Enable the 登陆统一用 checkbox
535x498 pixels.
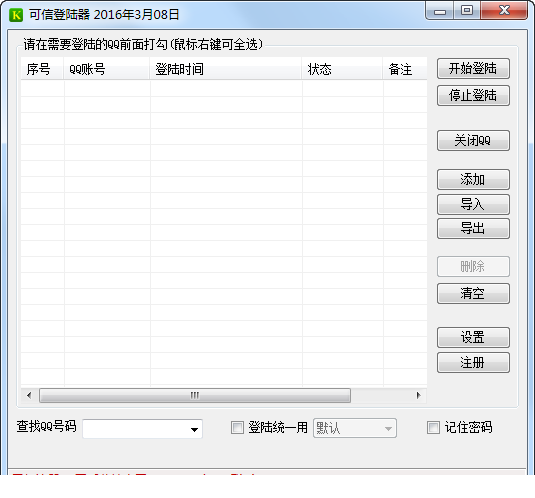click(237, 427)
